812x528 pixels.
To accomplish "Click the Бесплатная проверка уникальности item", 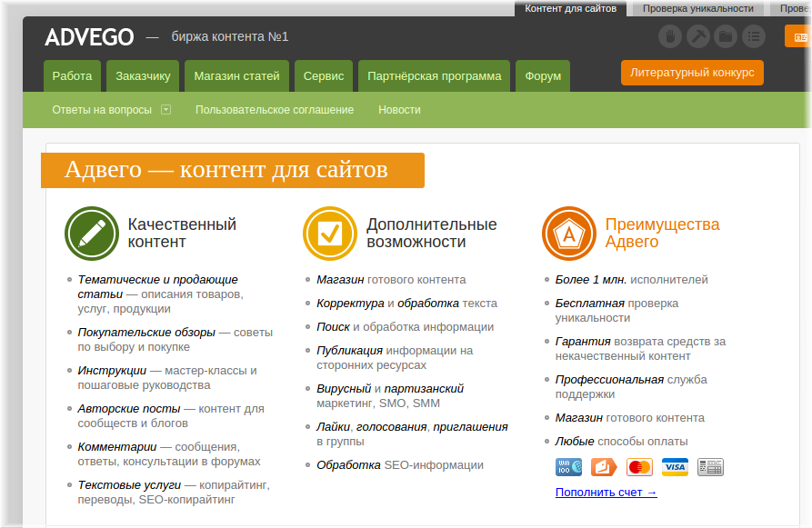I will [x=617, y=311].
